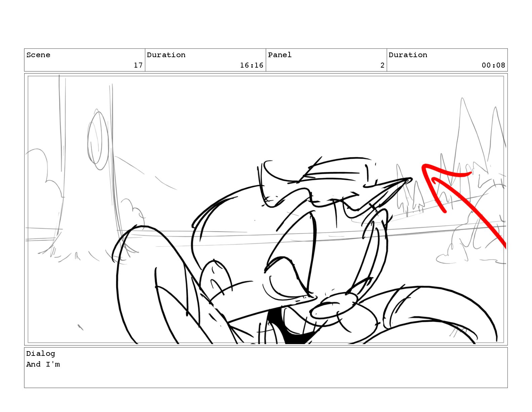Select the dialog text "And I'm"
The image size is (532, 412).
point(43,364)
